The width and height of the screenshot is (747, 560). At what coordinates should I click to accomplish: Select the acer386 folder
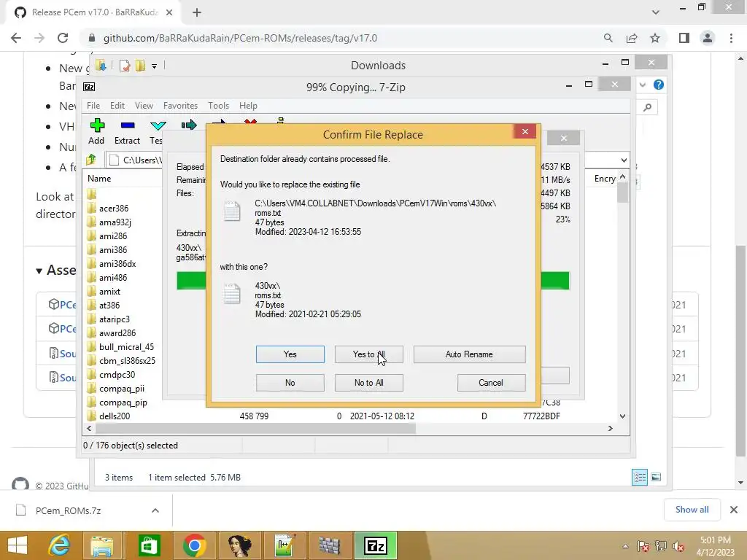[114, 209]
